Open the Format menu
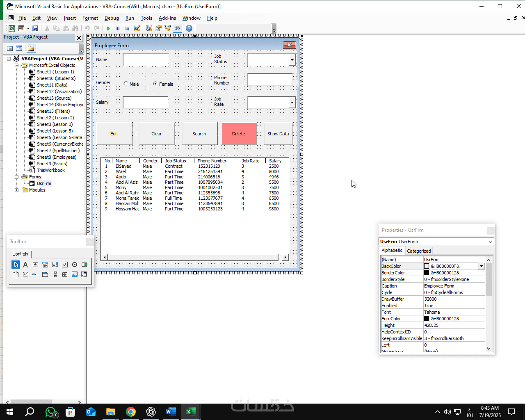Image resolution: width=525 pixels, height=420 pixels. click(90, 18)
